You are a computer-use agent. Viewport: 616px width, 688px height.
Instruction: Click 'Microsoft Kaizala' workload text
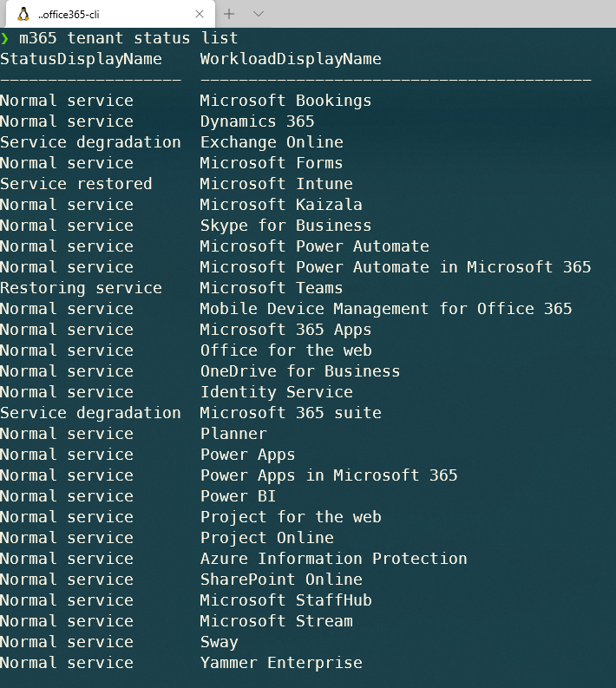click(x=281, y=205)
